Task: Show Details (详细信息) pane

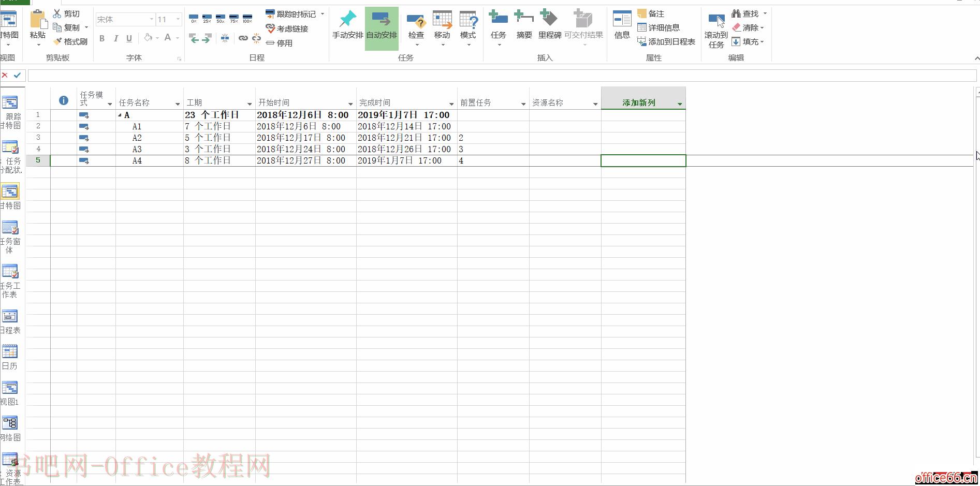Action: (x=659, y=27)
